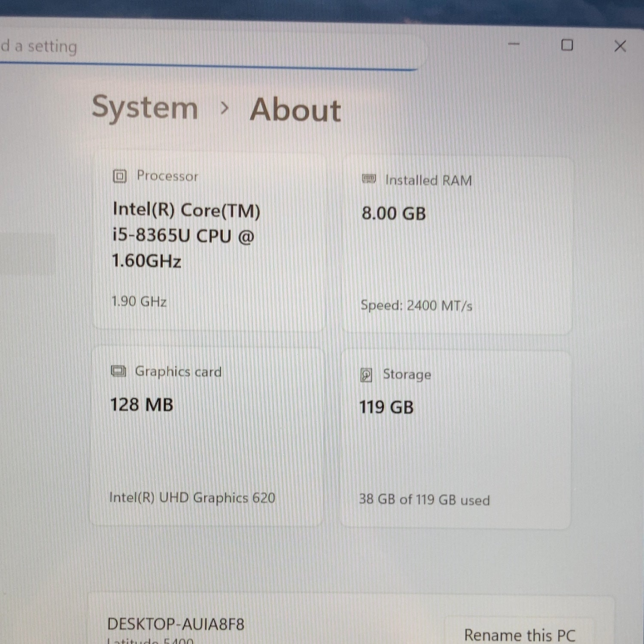Viewport: 644px width, 644px height.
Task: Click the 8.00 GB RAM value
Action: tap(394, 213)
